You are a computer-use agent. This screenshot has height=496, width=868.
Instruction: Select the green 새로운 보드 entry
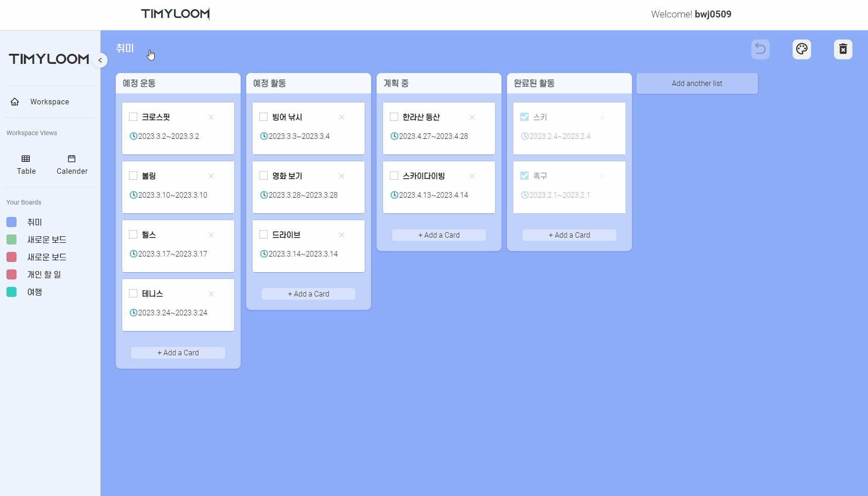46,239
